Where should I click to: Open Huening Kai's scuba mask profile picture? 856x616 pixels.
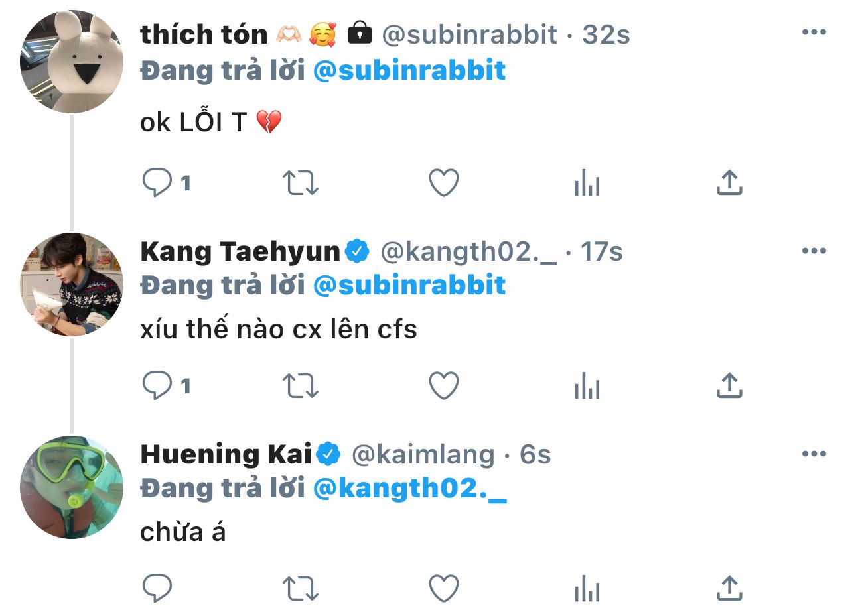(x=72, y=487)
